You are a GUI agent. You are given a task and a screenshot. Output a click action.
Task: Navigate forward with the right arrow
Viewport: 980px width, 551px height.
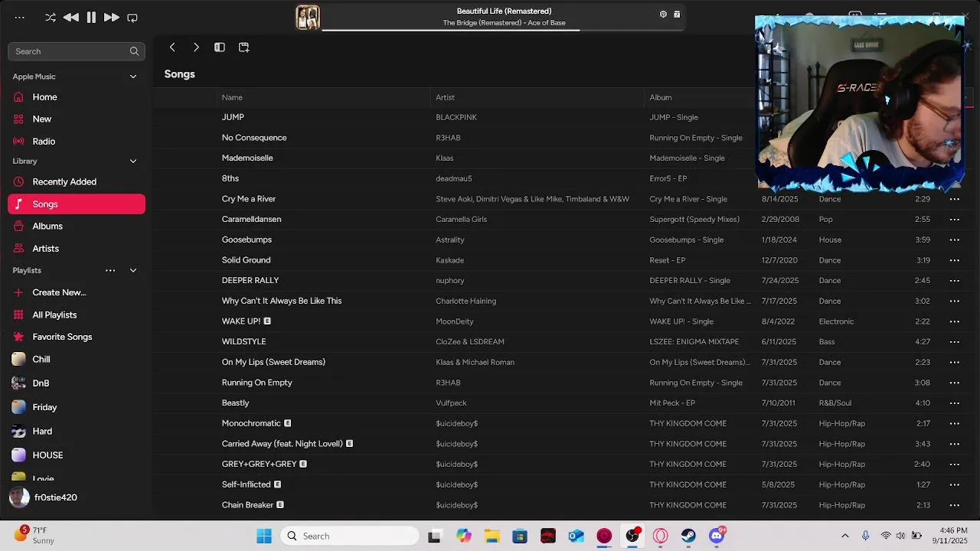tap(196, 47)
